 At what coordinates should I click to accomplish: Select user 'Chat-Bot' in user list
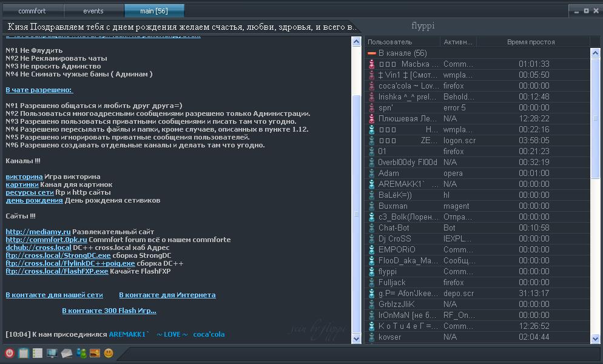[x=394, y=227]
